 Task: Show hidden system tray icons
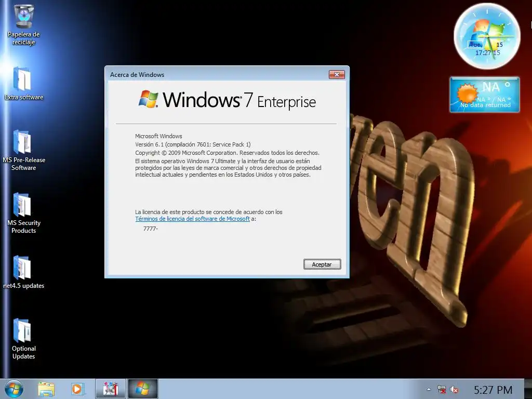[x=429, y=390]
